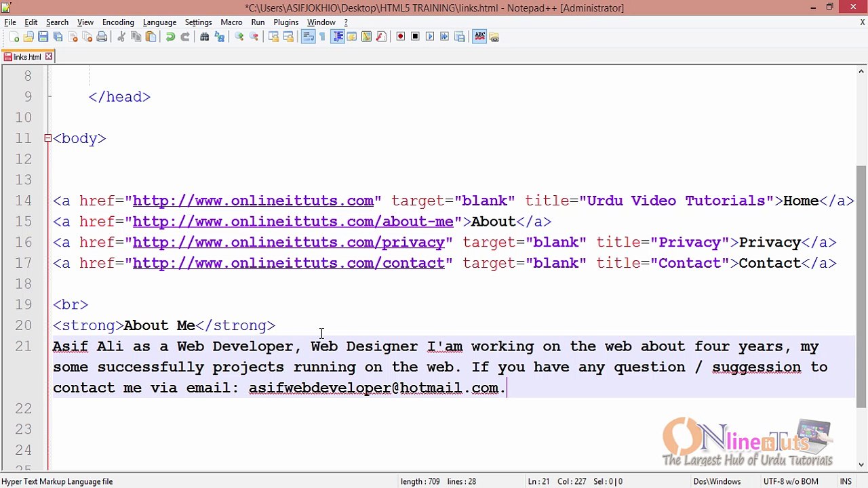Image resolution: width=868 pixels, height=488 pixels.
Task: Print the file using the printer icon
Action: point(102,37)
